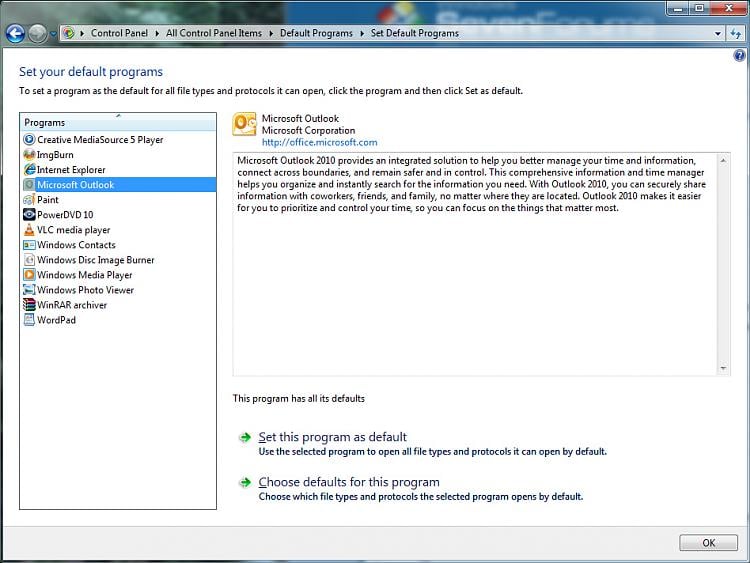Navigate to Default Programs breadcrumb
The image size is (750, 563).
tap(316, 33)
